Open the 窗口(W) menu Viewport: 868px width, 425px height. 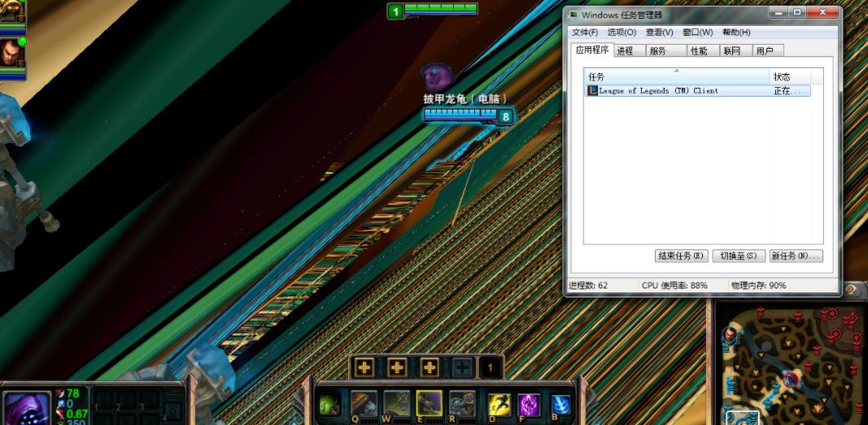coord(698,33)
